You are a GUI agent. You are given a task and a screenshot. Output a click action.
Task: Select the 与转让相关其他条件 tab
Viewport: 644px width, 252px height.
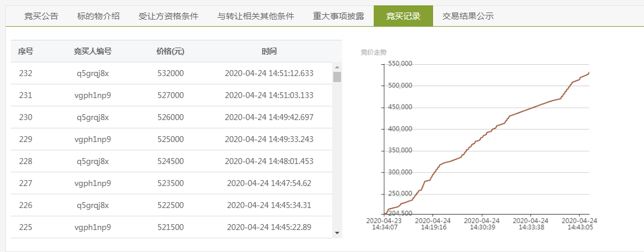[x=255, y=17]
